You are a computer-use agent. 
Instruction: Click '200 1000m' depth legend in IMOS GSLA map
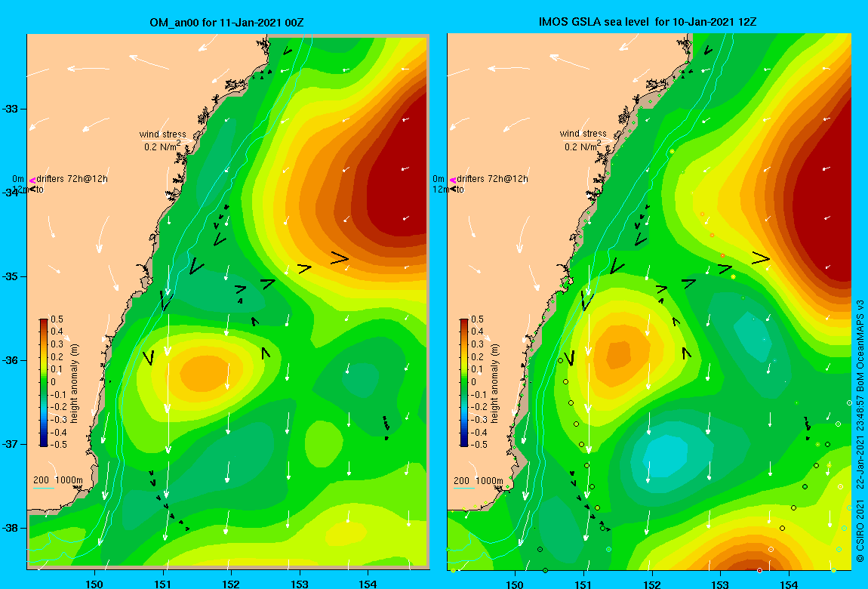[x=479, y=480]
